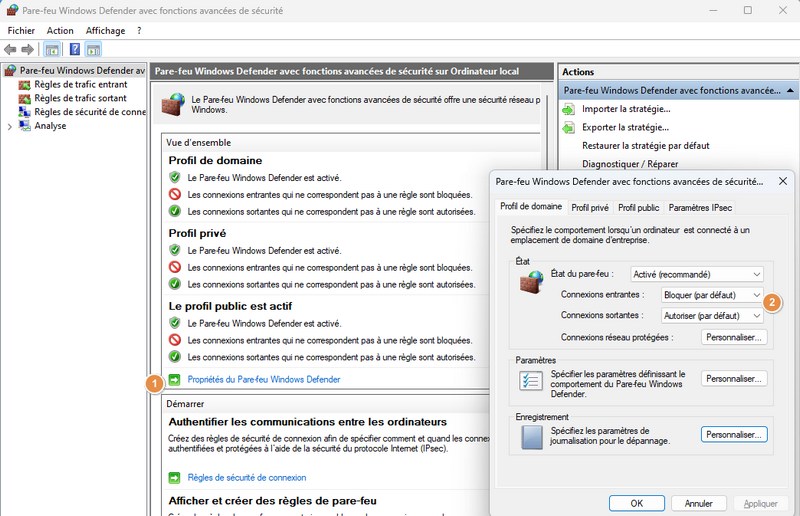Viewport: 800px width, 516px height.
Task: Open Règles de trafic sortant in tree
Action: (x=80, y=98)
